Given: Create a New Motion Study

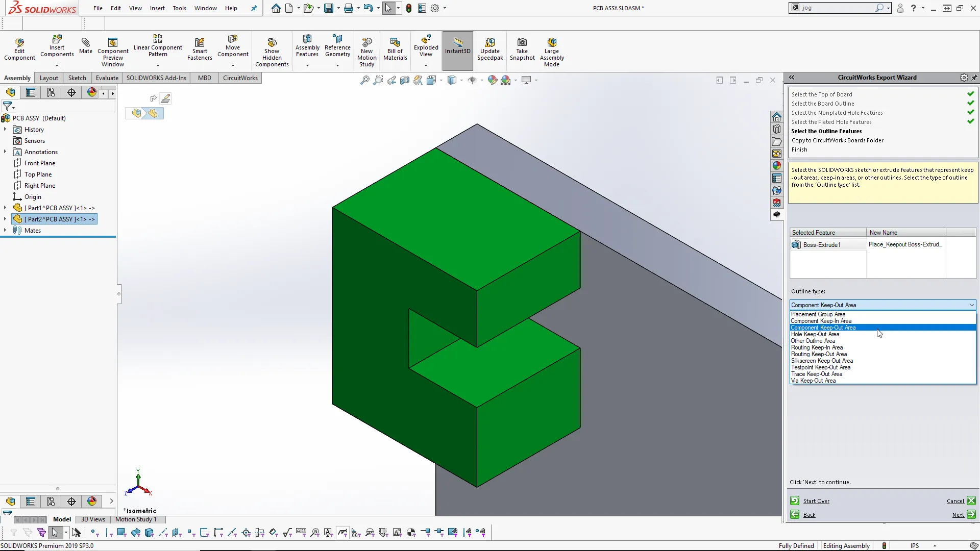Looking at the screenshot, I should (x=367, y=52).
